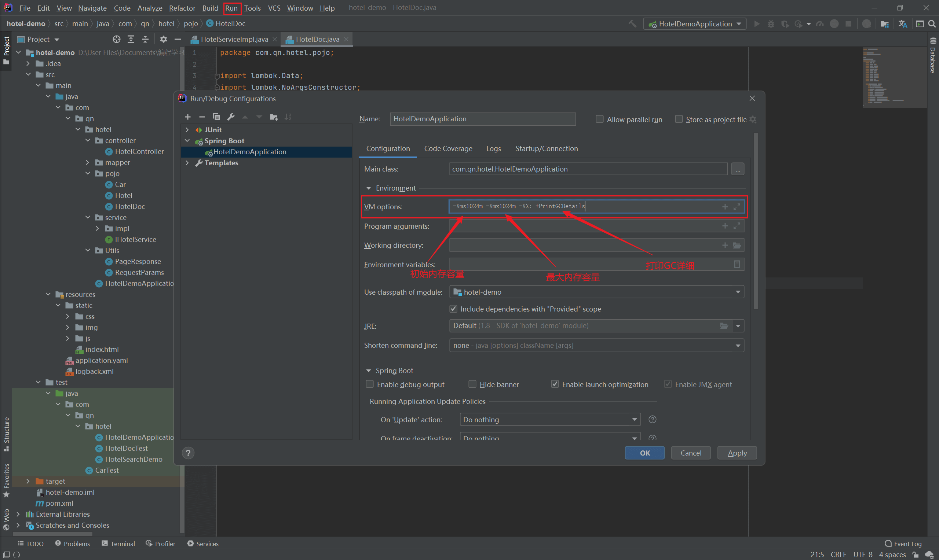Browse for Main class with ellipsis button
Screen dimensions: 939x560
click(737, 169)
